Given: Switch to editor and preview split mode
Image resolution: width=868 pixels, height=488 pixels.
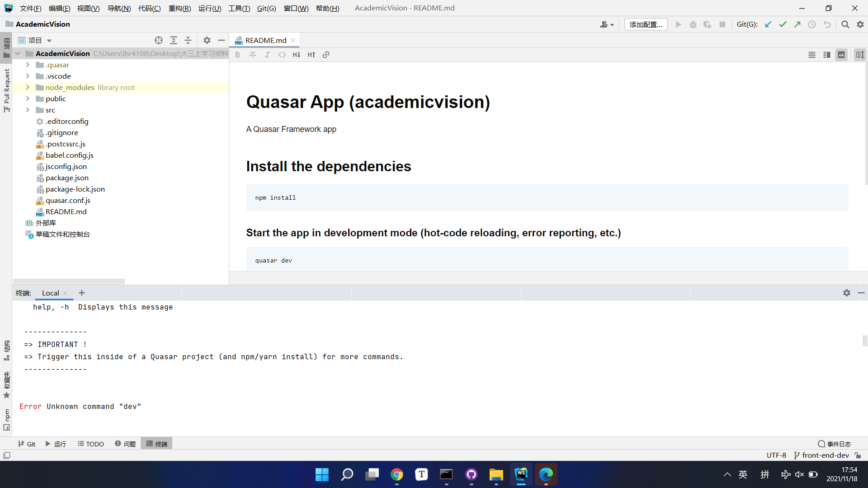Looking at the screenshot, I should click(x=827, y=55).
